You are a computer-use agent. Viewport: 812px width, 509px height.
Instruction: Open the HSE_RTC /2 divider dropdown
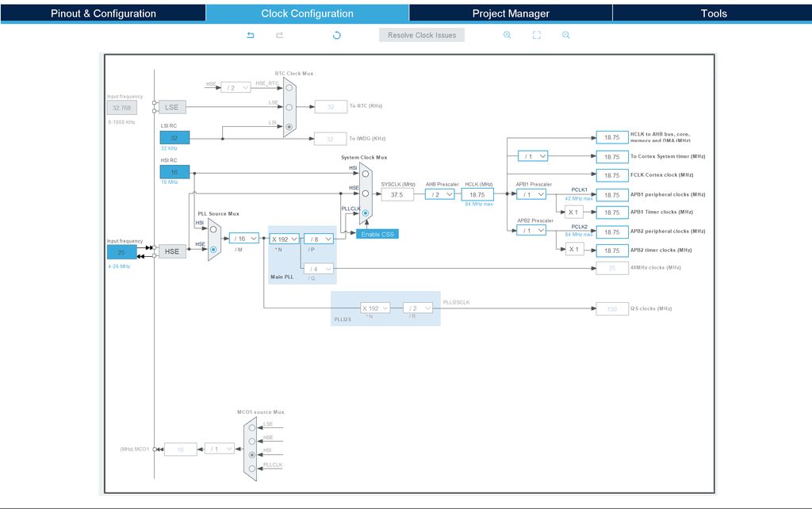[x=236, y=87]
